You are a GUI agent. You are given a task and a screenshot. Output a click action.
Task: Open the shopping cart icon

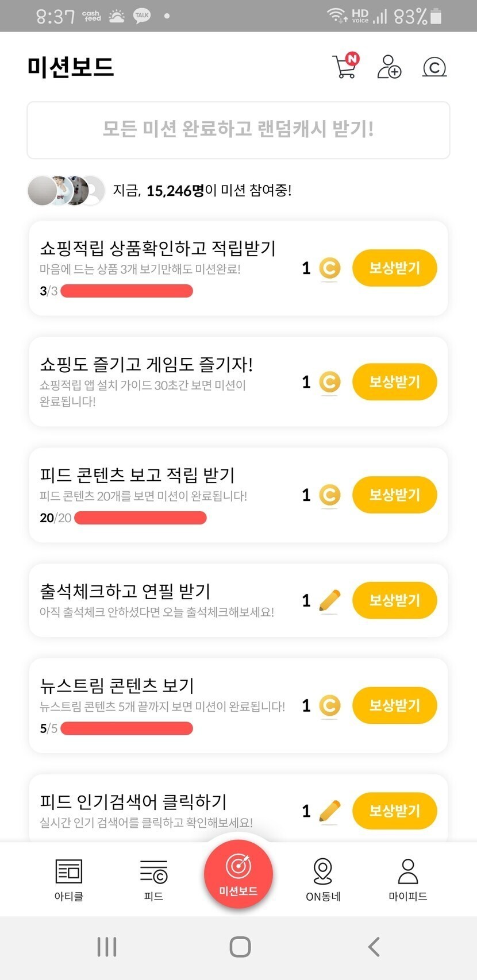[345, 67]
